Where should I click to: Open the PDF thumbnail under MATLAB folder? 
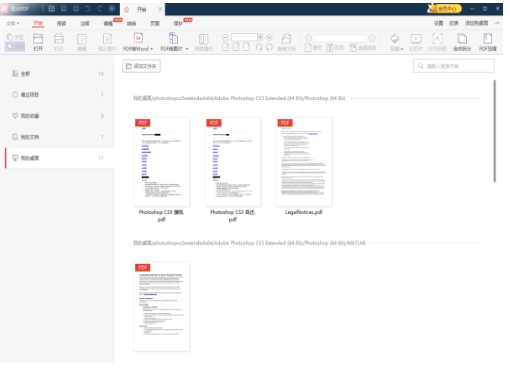(x=162, y=306)
